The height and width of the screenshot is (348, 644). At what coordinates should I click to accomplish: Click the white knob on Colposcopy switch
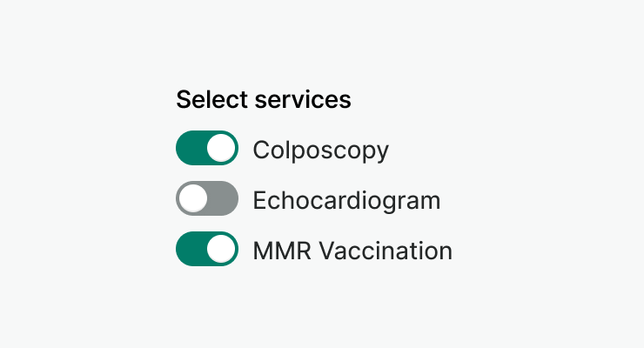click(222, 149)
